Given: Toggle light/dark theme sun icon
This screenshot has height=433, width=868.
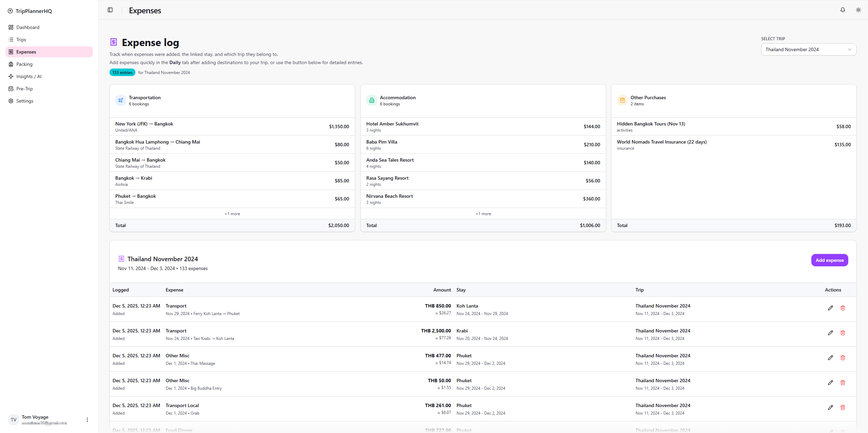Looking at the screenshot, I should click(x=858, y=10).
